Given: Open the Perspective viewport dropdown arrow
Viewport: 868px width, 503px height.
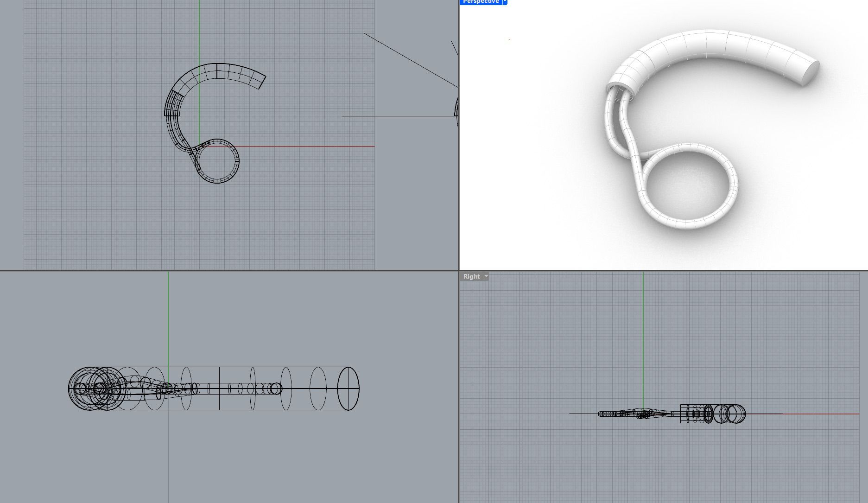Looking at the screenshot, I should point(505,2).
